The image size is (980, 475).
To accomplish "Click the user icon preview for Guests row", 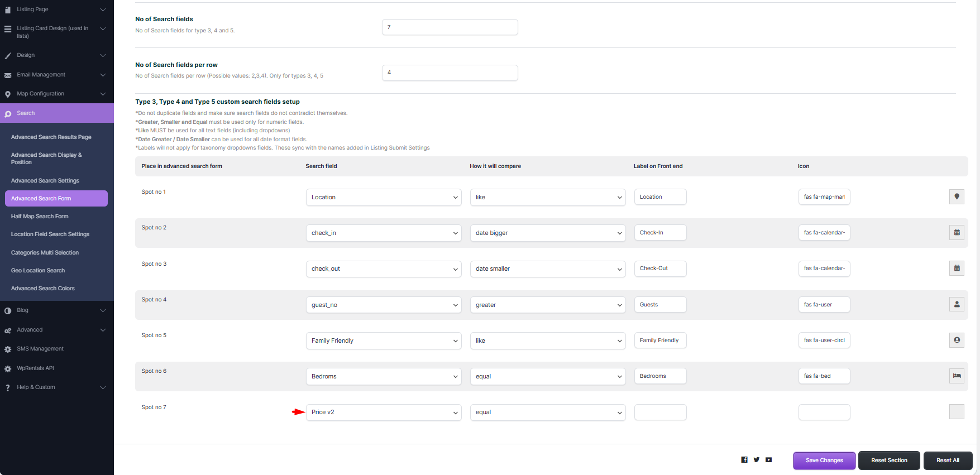I will click(957, 305).
